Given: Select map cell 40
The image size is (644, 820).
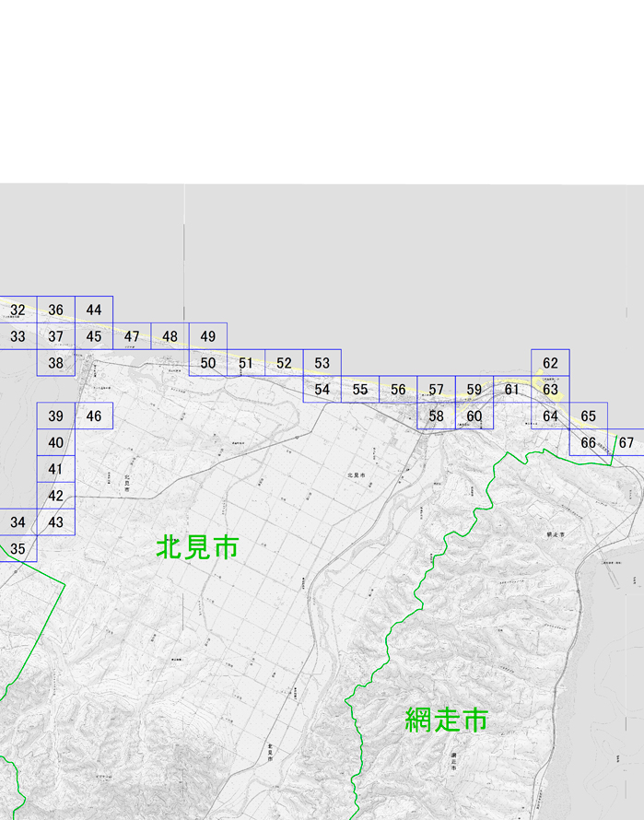Looking at the screenshot, I should [56, 442].
